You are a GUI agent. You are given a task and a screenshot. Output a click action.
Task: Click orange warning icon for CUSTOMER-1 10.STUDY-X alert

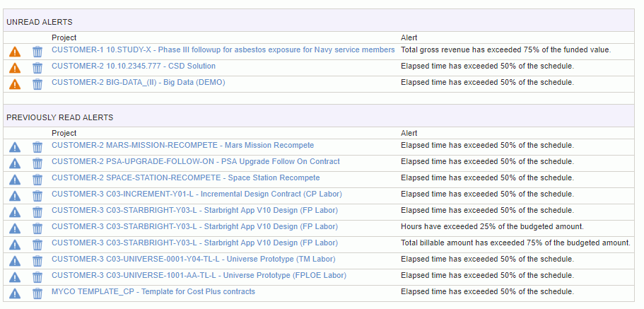click(x=15, y=52)
